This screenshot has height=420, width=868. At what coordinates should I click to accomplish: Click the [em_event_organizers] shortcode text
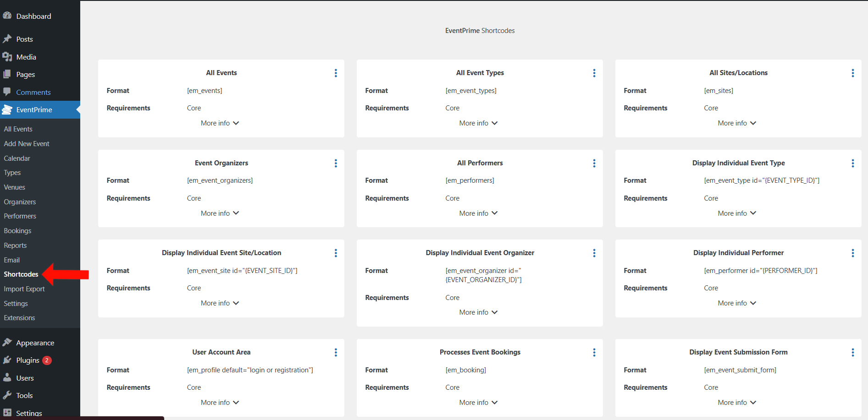tap(220, 180)
